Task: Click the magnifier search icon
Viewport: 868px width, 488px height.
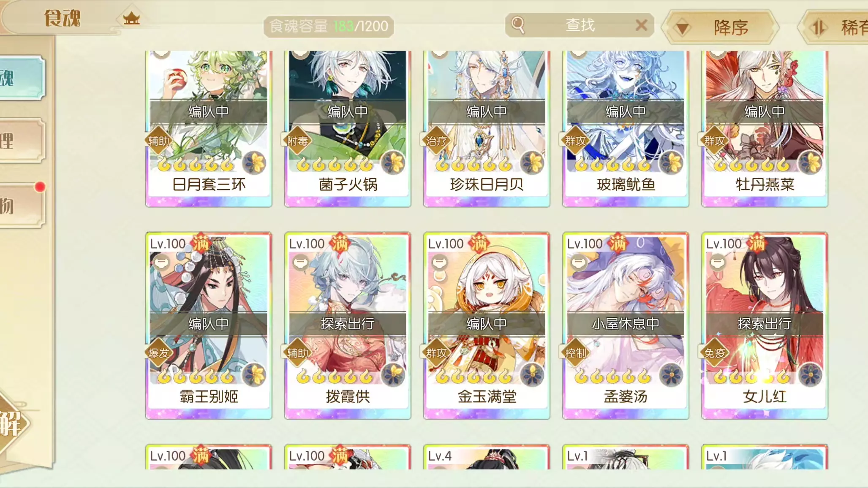Action: (518, 25)
